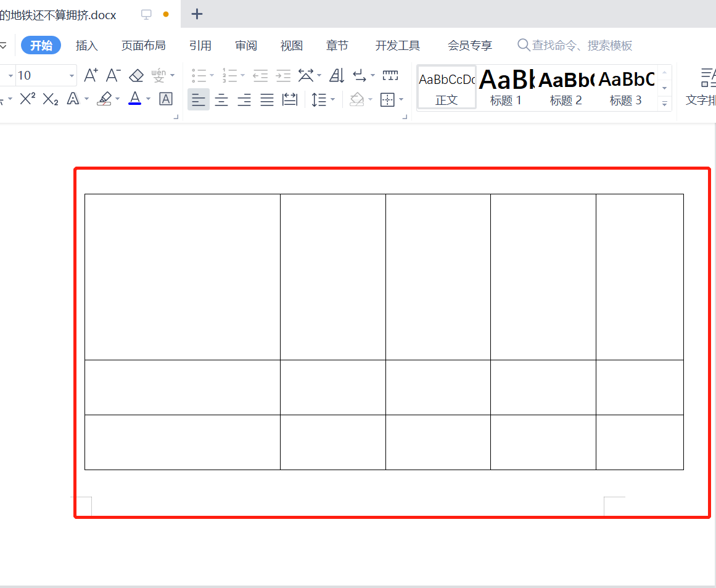Screen dimensions: 716x588
Task: Apply distributed alignment
Action: 290,99
